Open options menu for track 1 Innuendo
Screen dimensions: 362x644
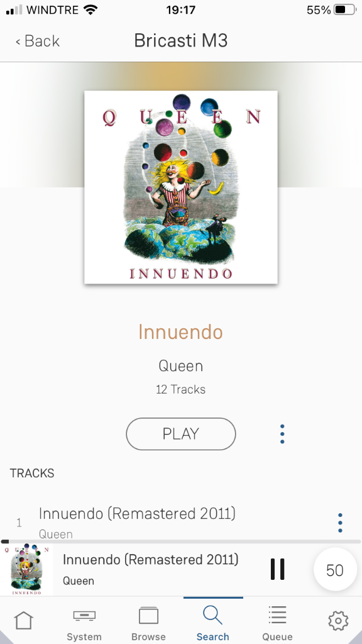340,523
